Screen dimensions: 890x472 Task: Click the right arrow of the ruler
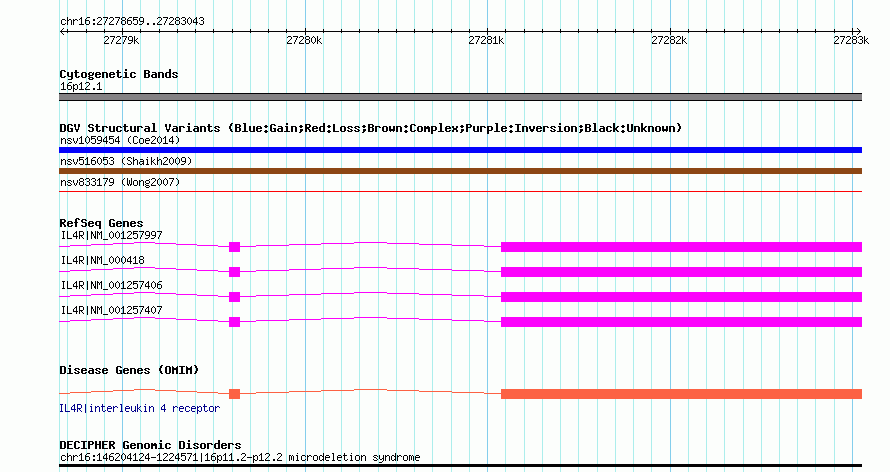pos(857,31)
